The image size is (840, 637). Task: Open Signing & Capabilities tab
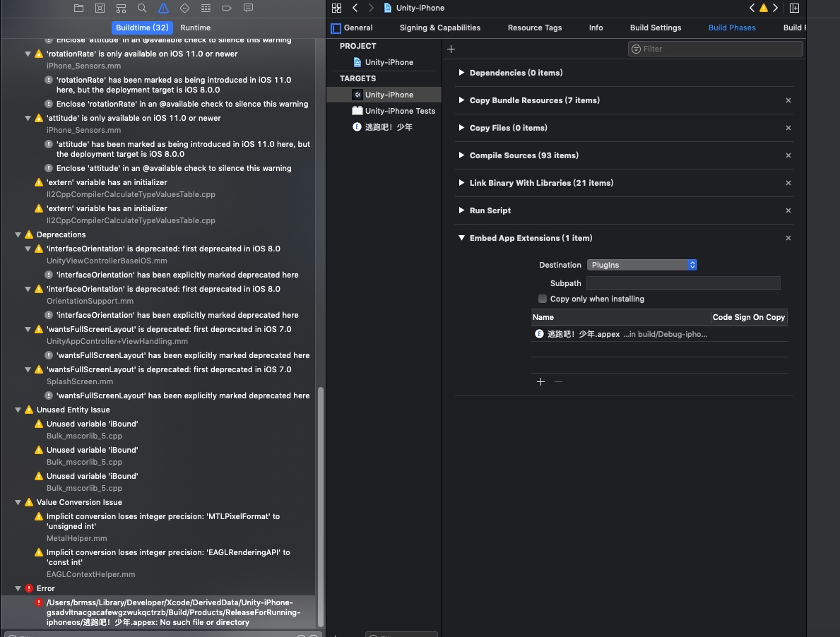[439, 28]
